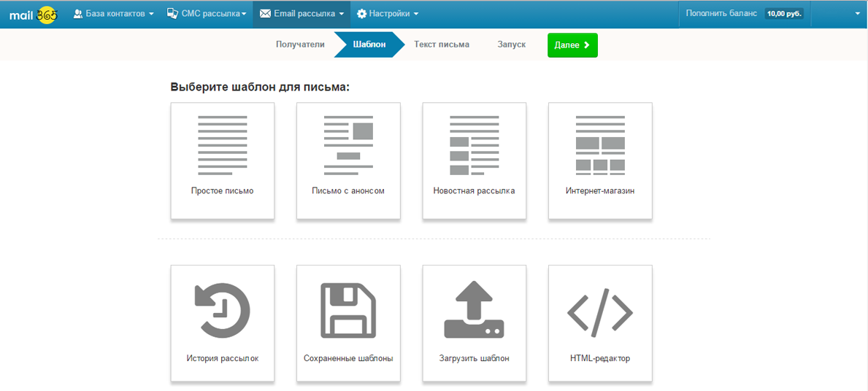Image resolution: width=868 pixels, height=391 pixels.
Task: Click the Сохраненные шаблоны label
Action: click(x=348, y=358)
